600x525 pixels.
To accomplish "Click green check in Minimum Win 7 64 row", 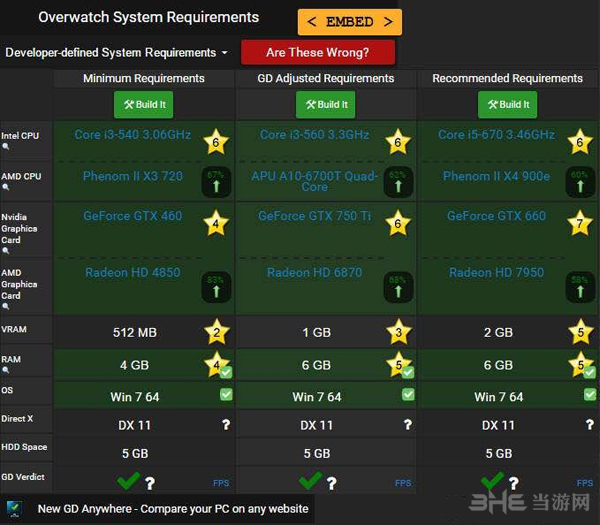I will coord(226,394).
